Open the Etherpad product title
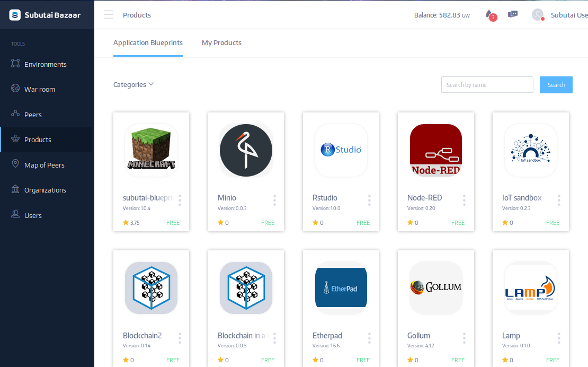Image resolution: width=588 pixels, height=367 pixels. tap(327, 336)
